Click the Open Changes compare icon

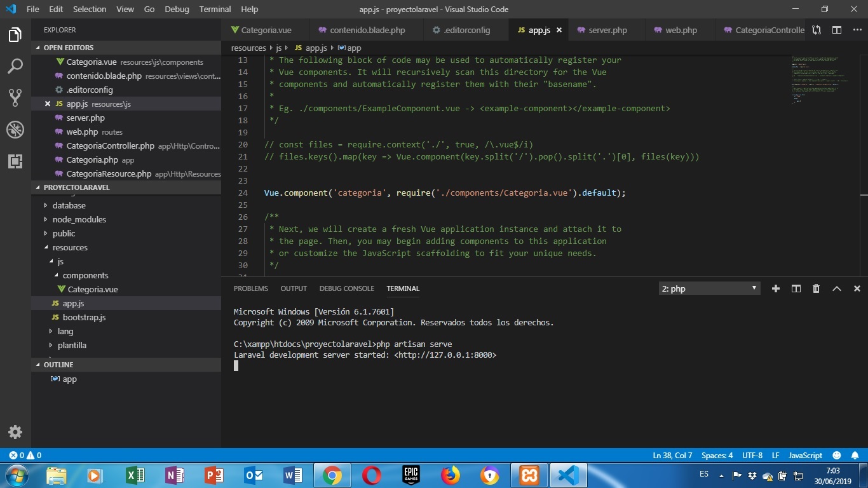(817, 30)
